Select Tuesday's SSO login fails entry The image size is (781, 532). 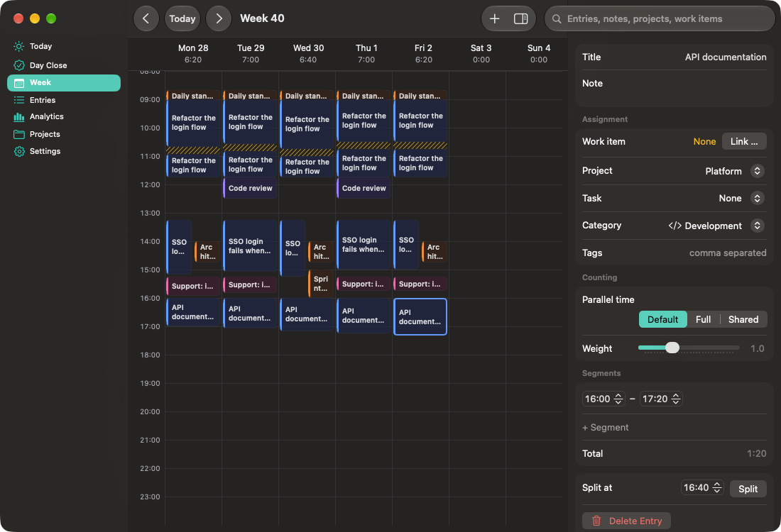(x=250, y=246)
